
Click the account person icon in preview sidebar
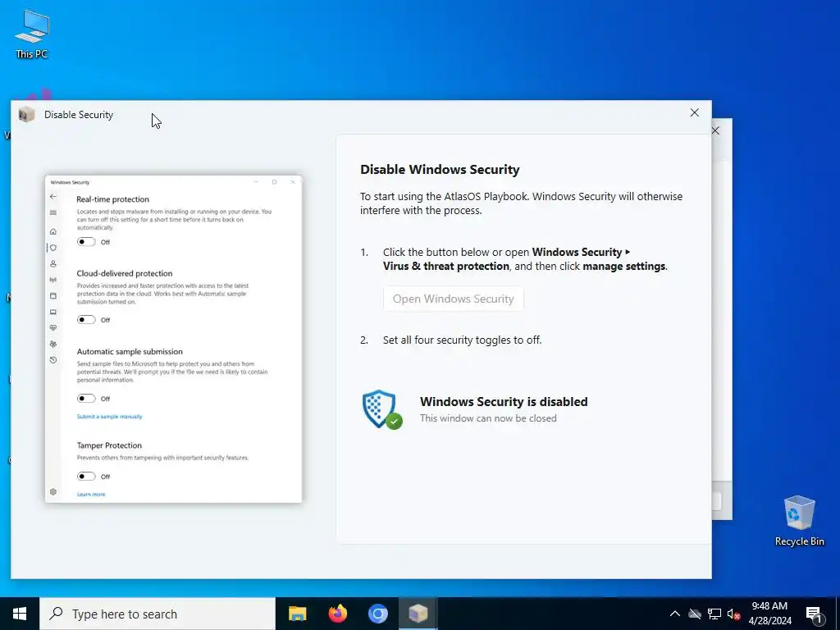tap(53, 263)
